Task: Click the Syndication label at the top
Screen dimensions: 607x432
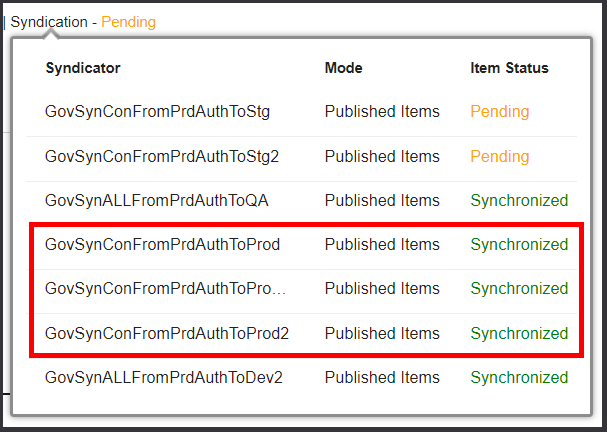Action: pyautogui.click(x=49, y=21)
